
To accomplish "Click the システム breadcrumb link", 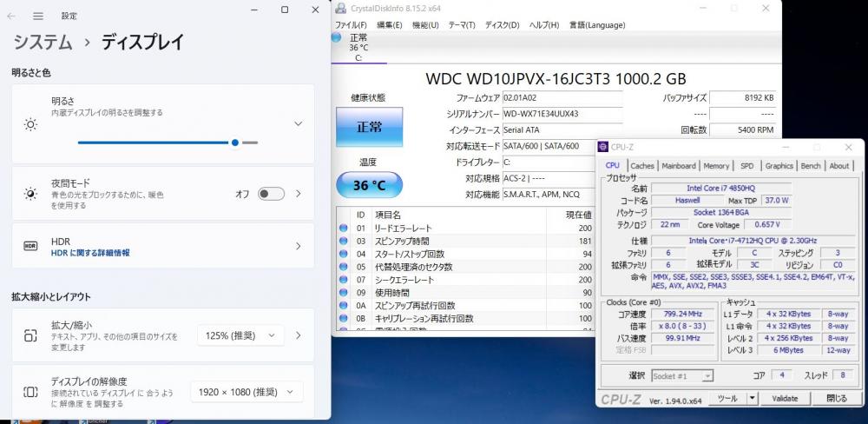I will pos(43,43).
